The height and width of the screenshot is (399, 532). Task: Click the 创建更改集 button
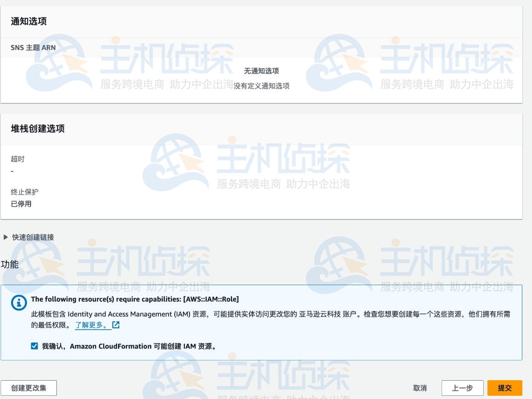[x=28, y=388]
